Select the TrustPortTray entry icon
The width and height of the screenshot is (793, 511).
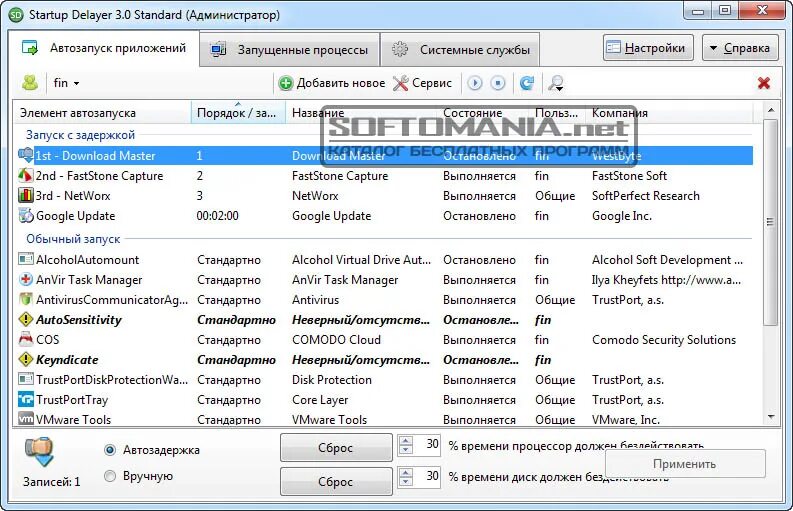pos(26,399)
